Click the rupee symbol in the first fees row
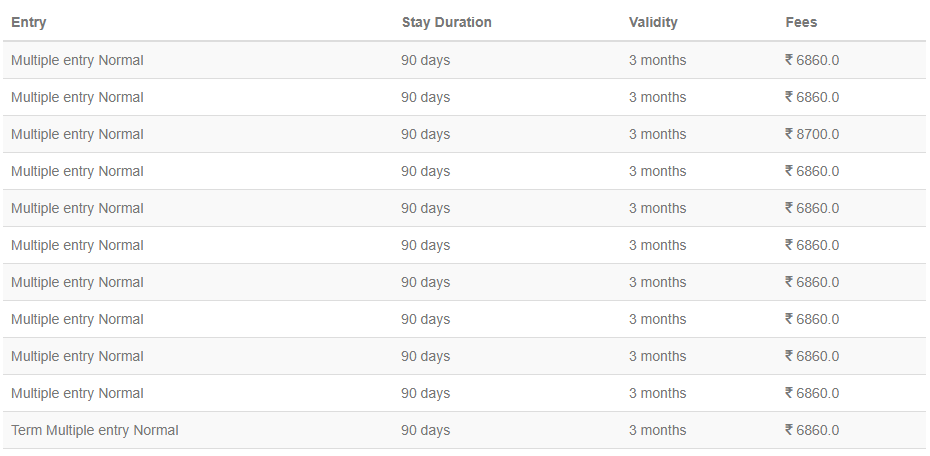The image size is (930, 456). (x=789, y=60)
